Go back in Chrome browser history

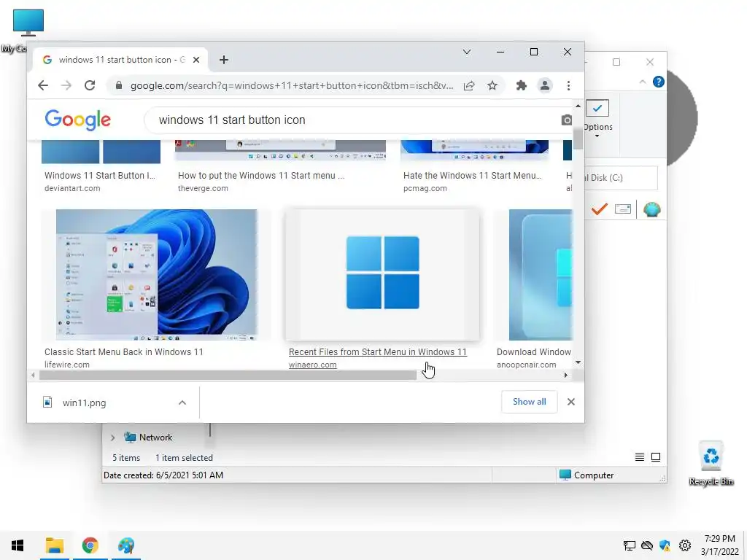(43, 86)
